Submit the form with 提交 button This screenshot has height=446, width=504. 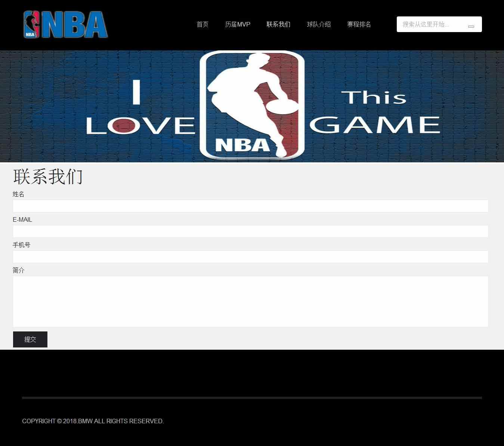[x=30, y=339]
